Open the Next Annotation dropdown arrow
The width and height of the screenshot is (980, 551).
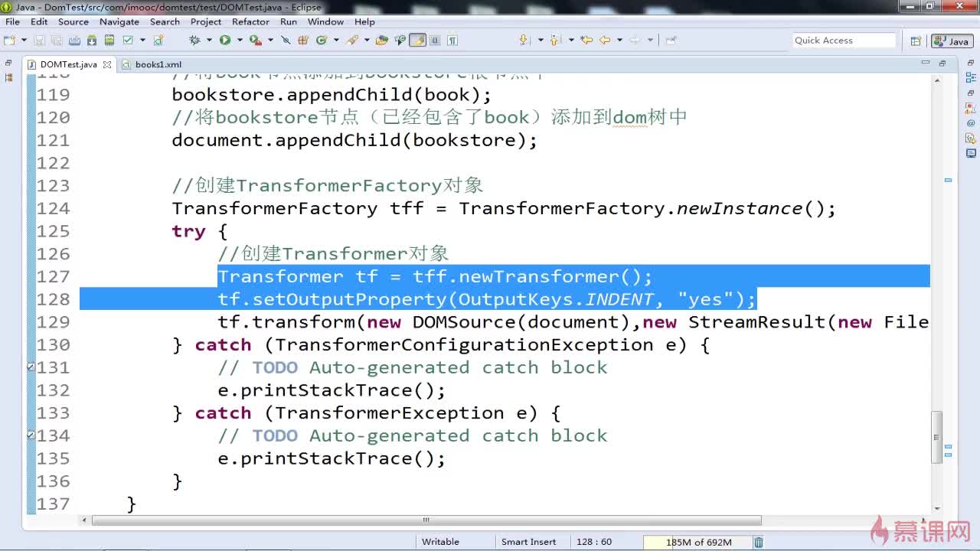(541, 40)
